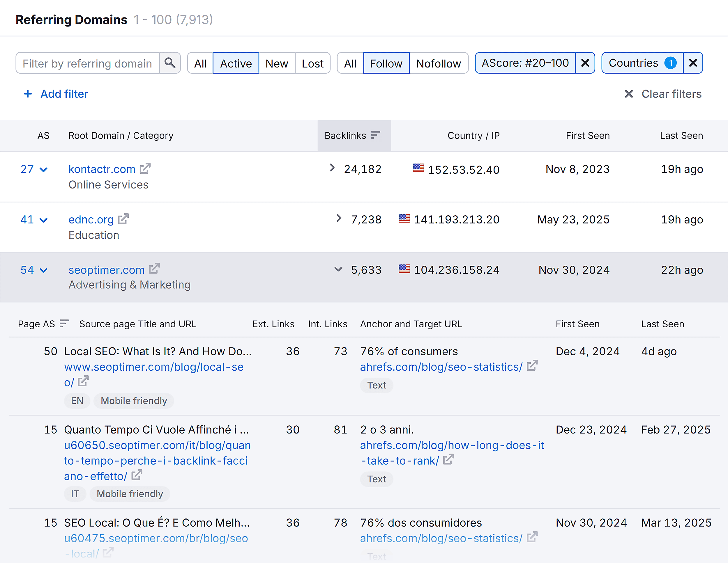Open the AScore #20–100 filter dropdown
Image resolution: width=728 pixels, height=563 pixels.
point(525,63)
